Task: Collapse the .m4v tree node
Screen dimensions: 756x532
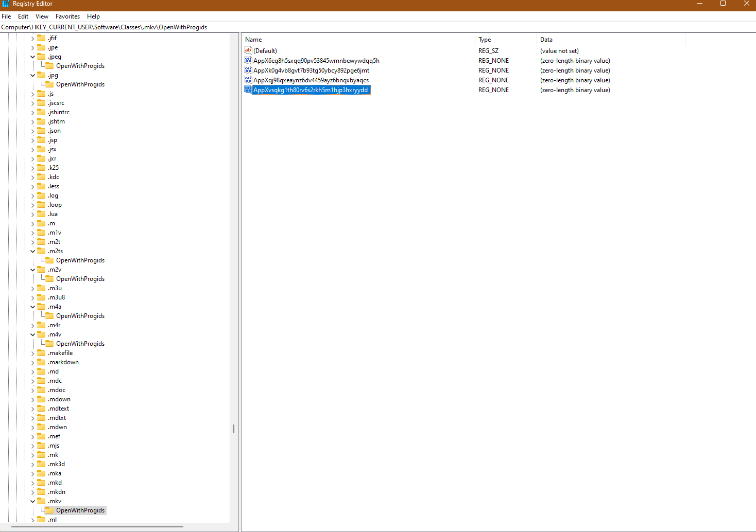Action: (x=33, y=334)
